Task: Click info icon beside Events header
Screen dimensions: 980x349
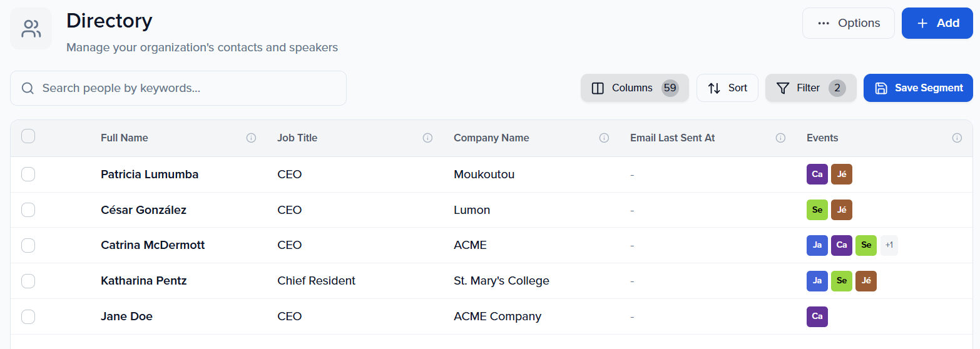Action: tap(957, 138)
